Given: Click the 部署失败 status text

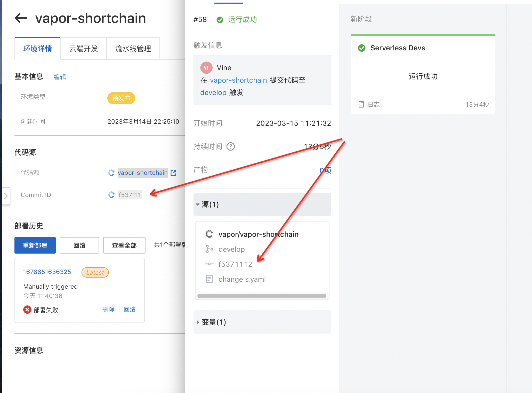Looking at the screenshot, I should click(46, 310).
